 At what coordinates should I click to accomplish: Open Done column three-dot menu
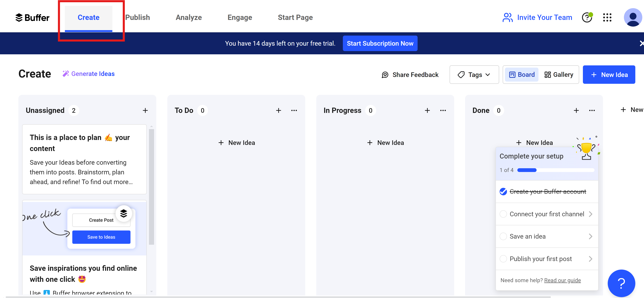point(592,111)
